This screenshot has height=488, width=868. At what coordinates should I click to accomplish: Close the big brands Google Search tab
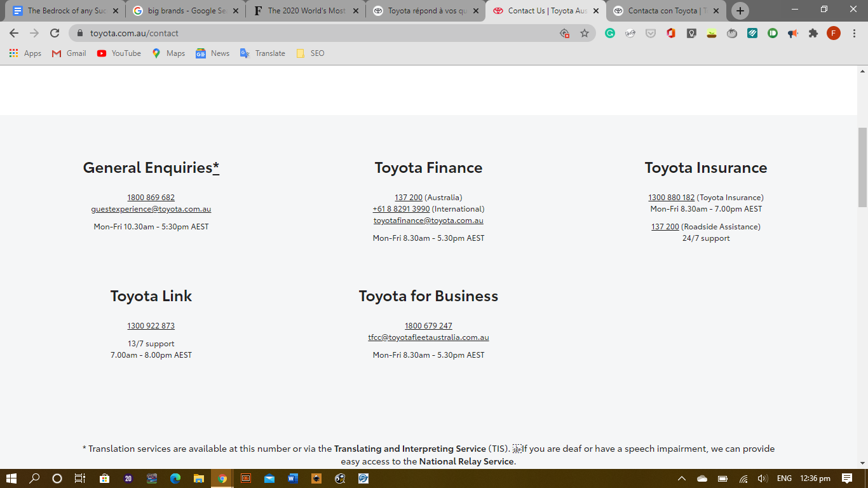[x=236, y=11]
